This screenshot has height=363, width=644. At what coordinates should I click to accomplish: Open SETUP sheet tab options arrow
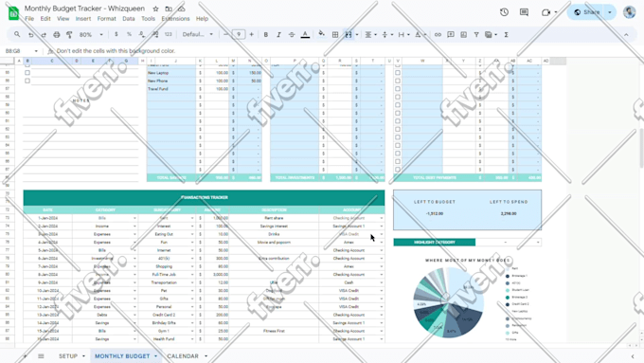tap(83, 356)
